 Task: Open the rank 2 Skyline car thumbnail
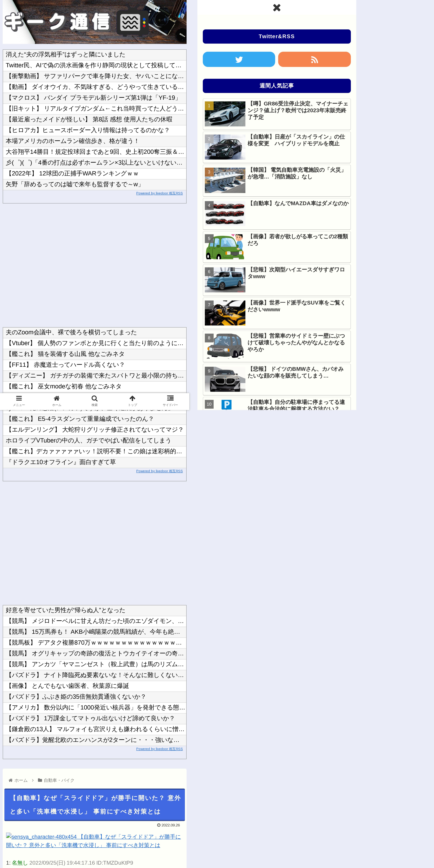225,147
